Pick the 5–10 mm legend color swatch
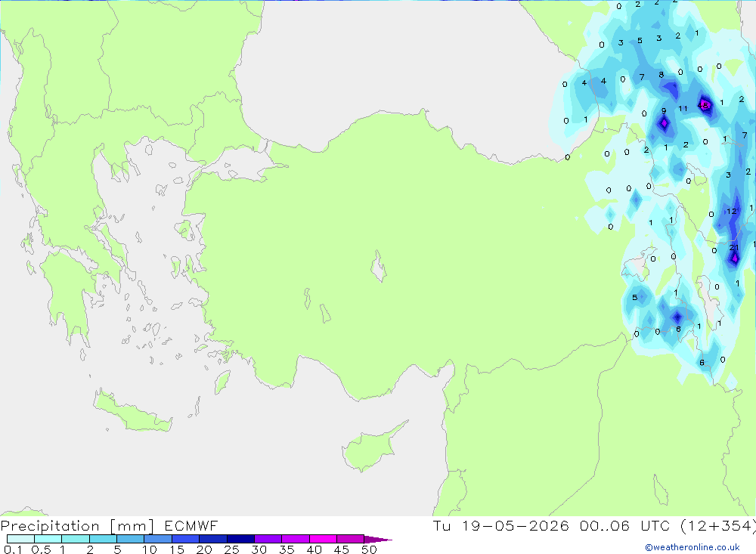The height and width of the screenshot is (554, 756). coord(131,539)
